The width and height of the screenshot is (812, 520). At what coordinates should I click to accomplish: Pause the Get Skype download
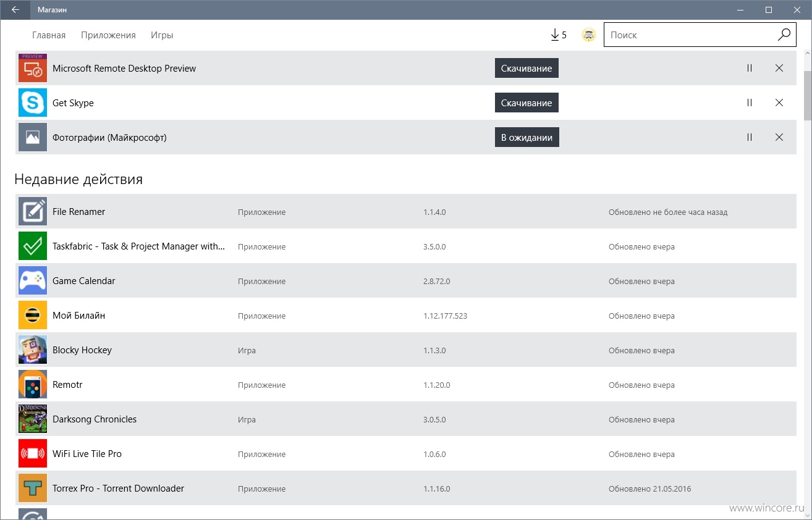pyautogui.click(x=750, y=103)
